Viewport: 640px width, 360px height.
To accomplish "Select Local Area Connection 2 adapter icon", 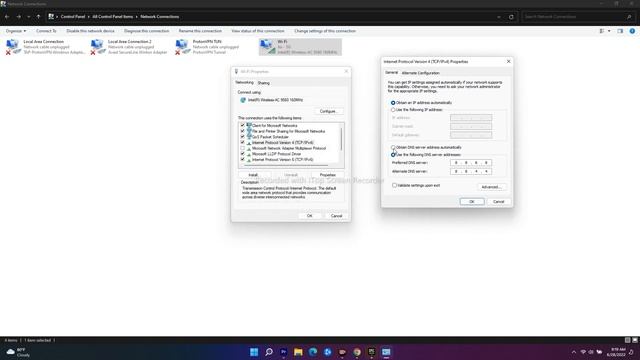I will pyautogui.click(x=98, y=47).
